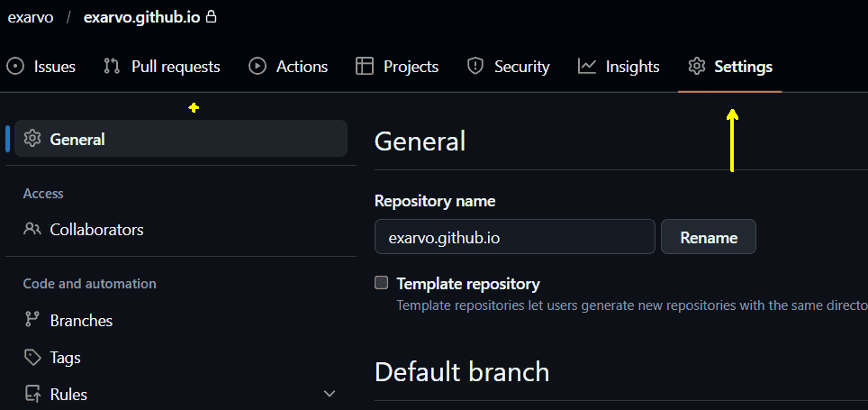Click the Code and automation section label
Screen dimensions: 868x410
click(x=90, y=284)
